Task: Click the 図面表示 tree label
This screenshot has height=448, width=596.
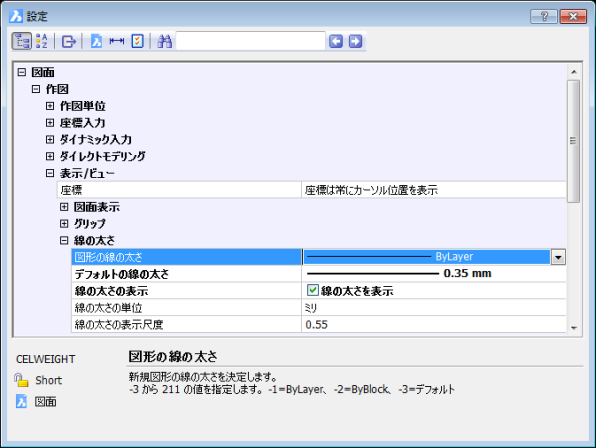Action: pos(97,207)
